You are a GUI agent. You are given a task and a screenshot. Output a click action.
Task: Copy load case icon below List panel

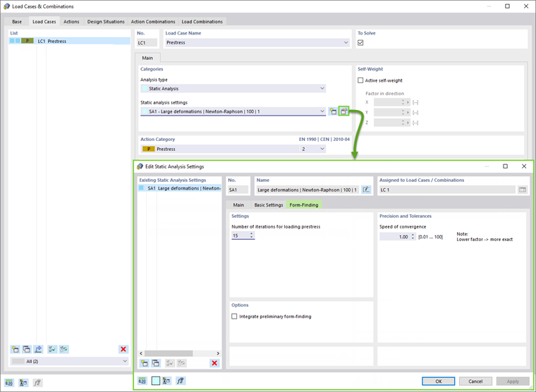click(x=27, y=349)
